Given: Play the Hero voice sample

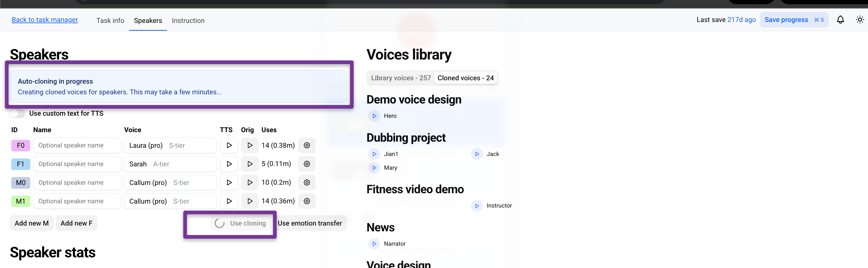Looking at the screenshot, I should pyautogui.click(x=374, y=116).
